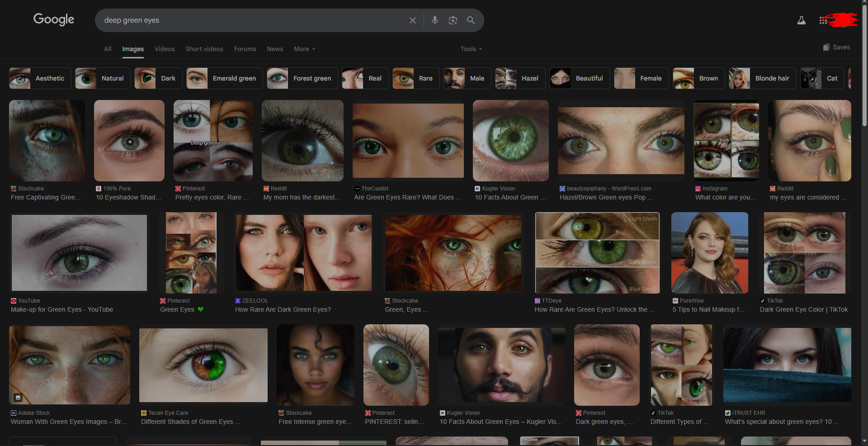Click the Google logo
This screenshot has height=446, width=868.
pyautogui.click(x=54, y=19)
